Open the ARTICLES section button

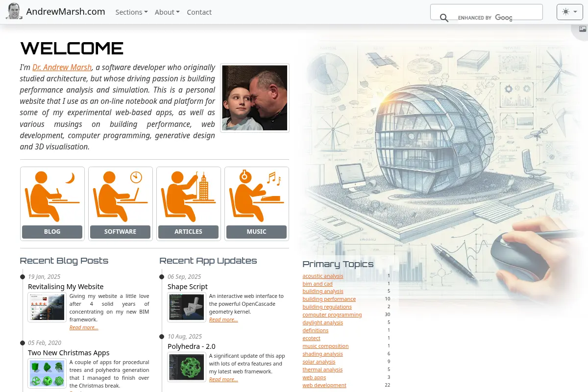tap(189, 232)
